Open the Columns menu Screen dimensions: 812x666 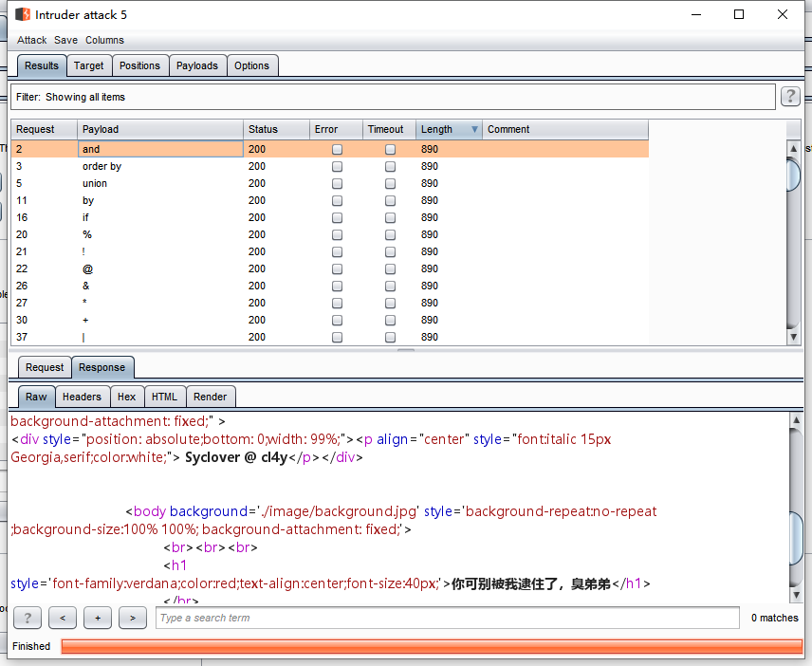[104, 40]
